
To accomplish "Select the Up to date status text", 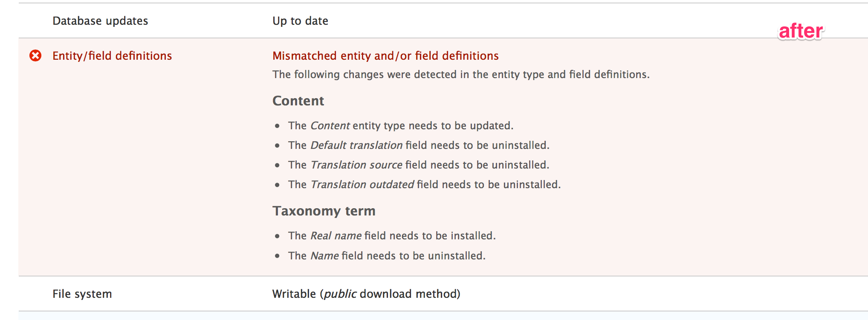I will (300, 20).
